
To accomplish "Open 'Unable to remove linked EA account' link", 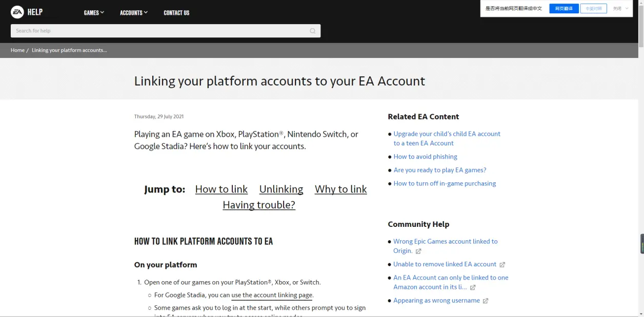I will tap(445, 264).
